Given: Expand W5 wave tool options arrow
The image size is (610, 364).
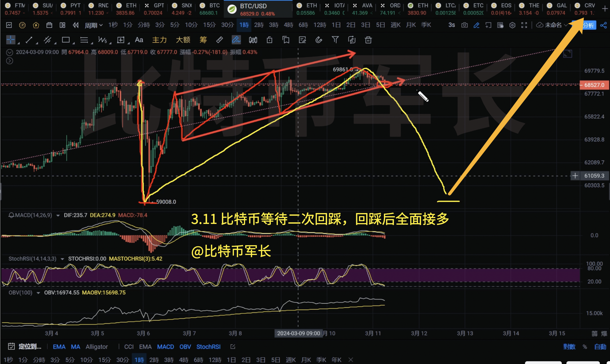Looking at the screenshot, I should (110, 43).
